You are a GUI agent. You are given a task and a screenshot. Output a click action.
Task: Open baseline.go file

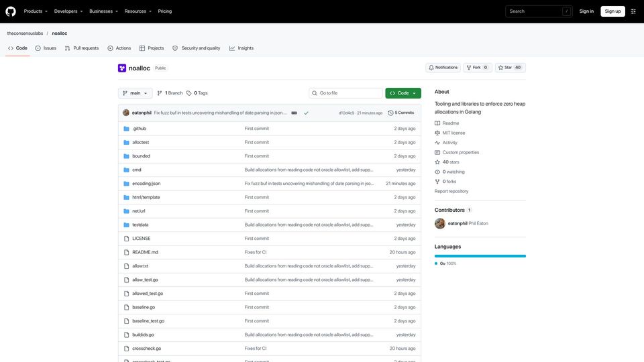tap(144, 308)
